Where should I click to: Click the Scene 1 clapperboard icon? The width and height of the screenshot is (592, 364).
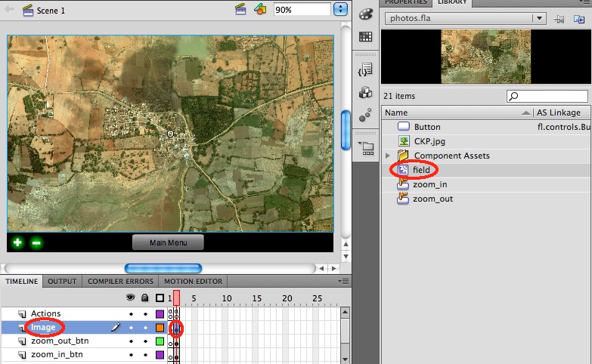tap(28, 10)
